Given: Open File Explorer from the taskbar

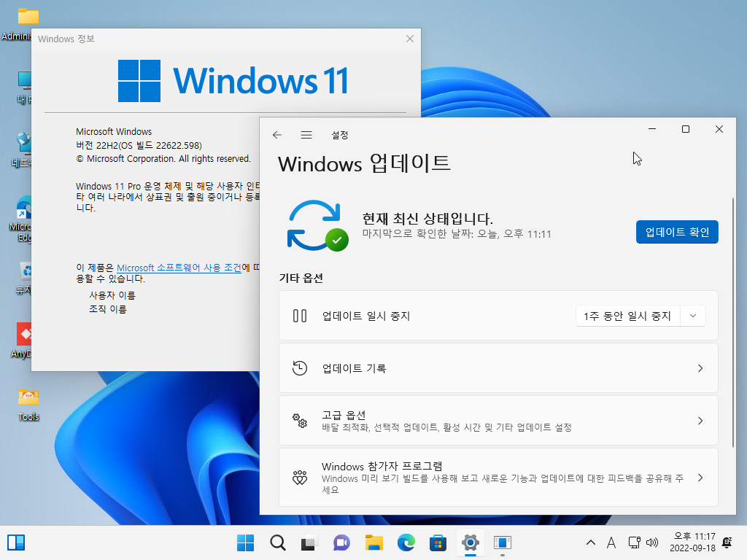Looking at the screenshot, I should (x=374, y=542).
